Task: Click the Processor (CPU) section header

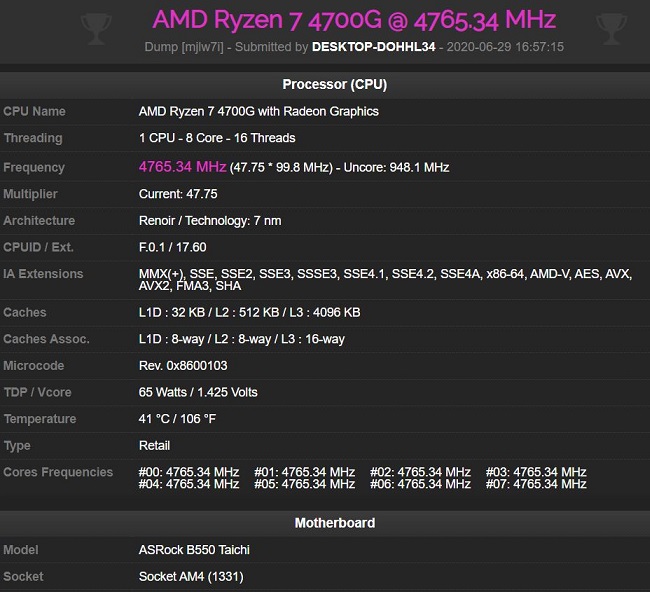Action: [x=335, y=85]
